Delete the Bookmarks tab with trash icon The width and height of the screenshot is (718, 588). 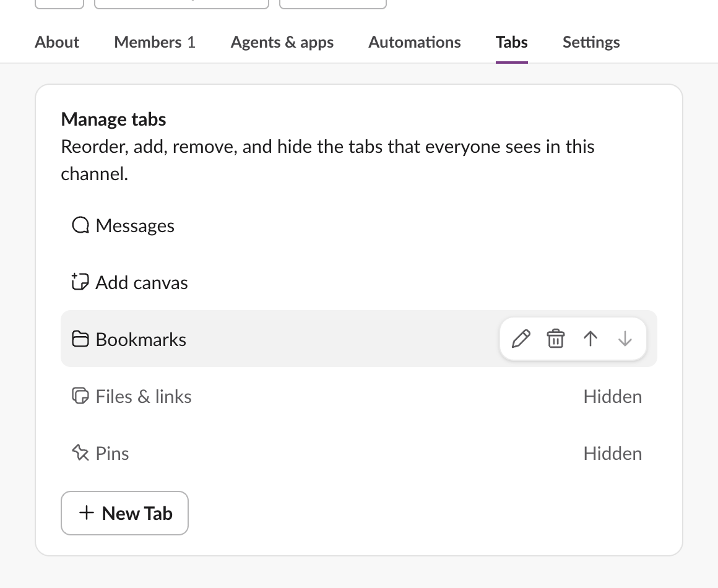pos(555,339)
